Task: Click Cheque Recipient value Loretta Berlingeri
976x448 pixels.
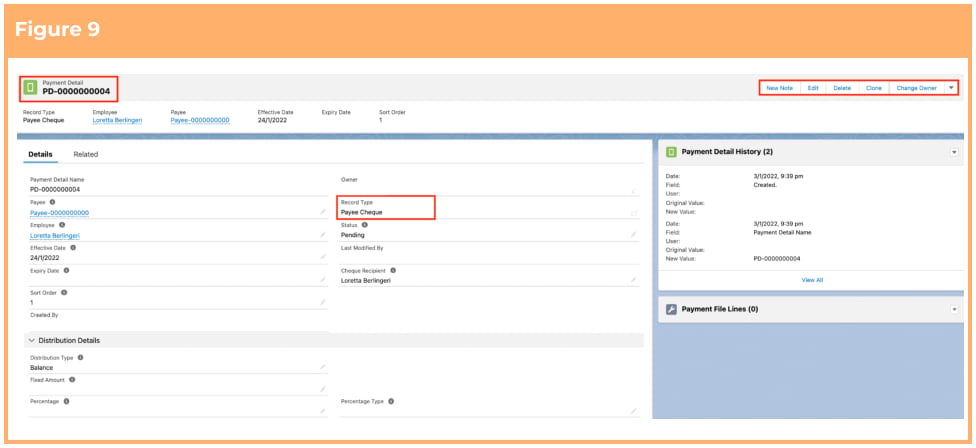Action: point(366,281)
